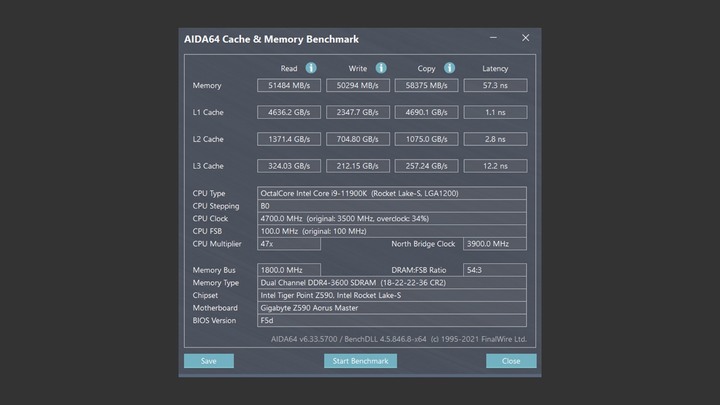720x405 pixels.
Task: Click the Memory Type field DDR4-3600 SDRAM
Action: pyautogui.click(x=392, y=283)
